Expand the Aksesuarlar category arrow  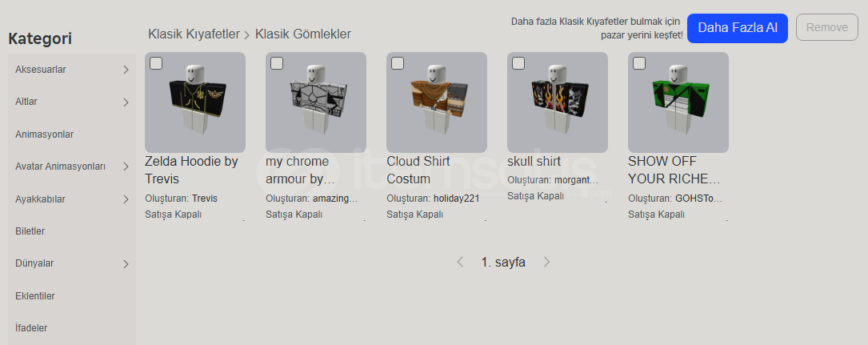[x=126, y=70]
